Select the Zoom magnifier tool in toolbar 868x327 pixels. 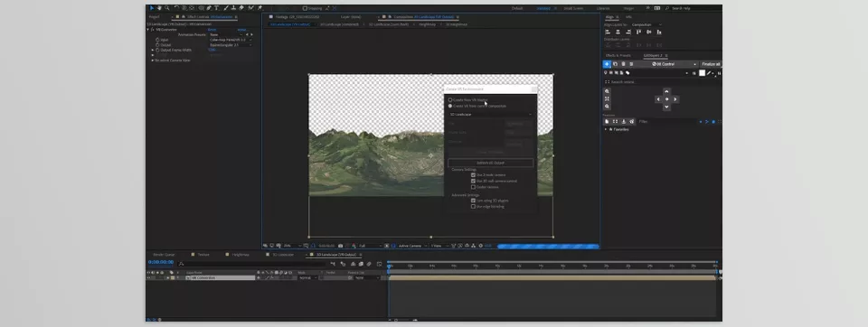pyautogui.click(x=167, y=8)
